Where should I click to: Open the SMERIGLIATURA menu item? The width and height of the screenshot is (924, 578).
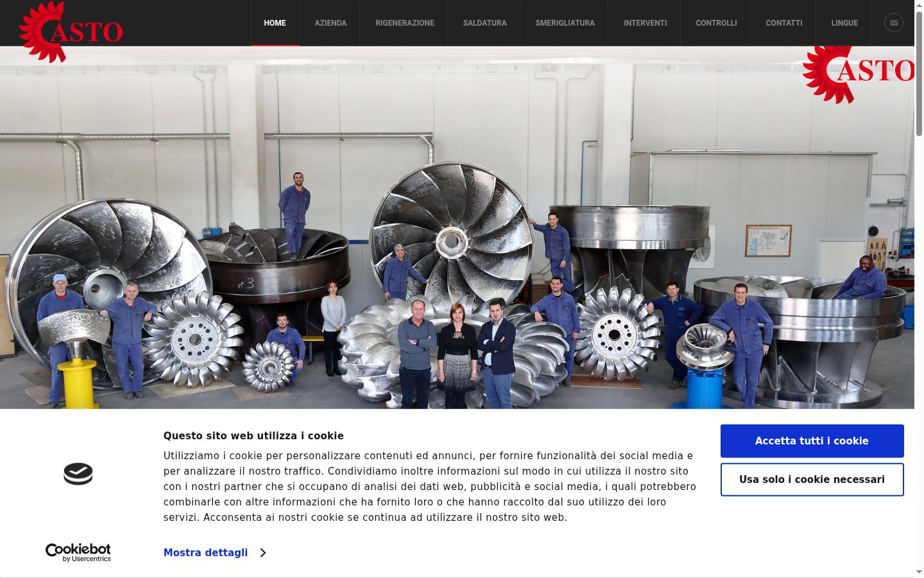coord(565,23)
